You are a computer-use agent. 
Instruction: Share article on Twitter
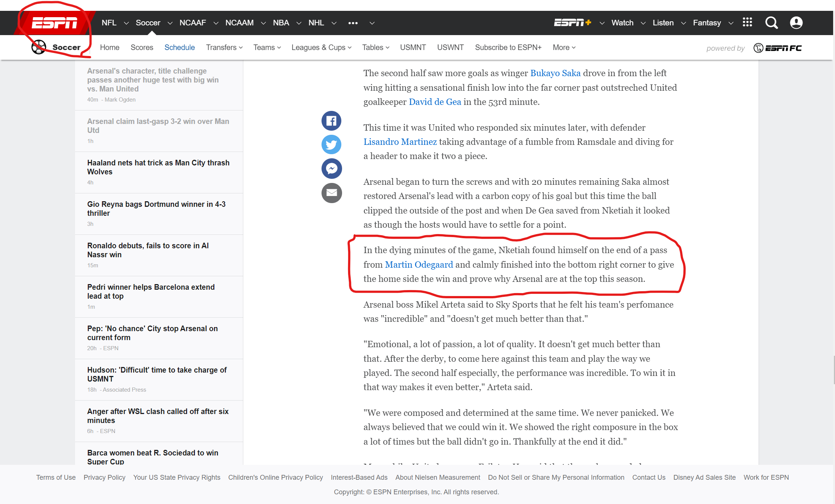[331, 144]
